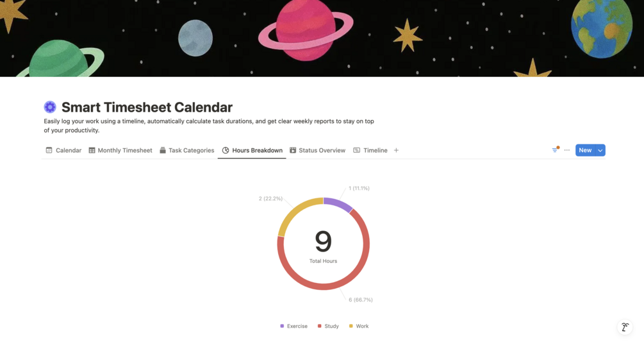
Task: Click the New button
Action: [584, 150]
